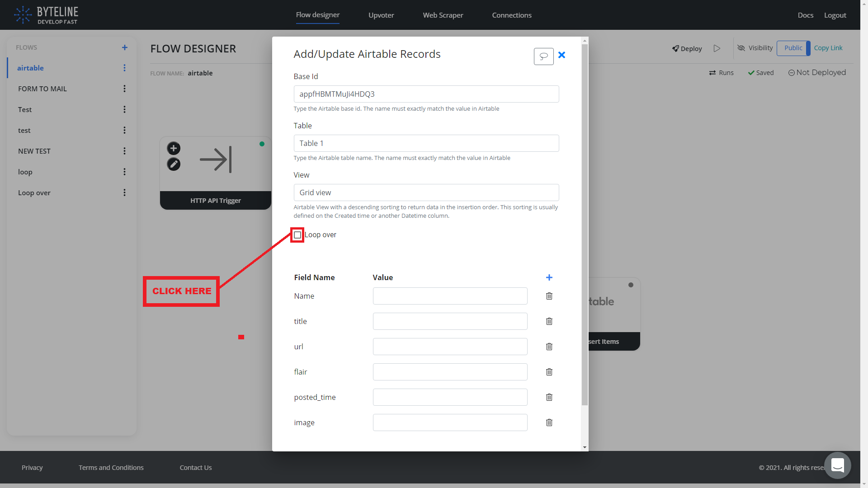Click the url value input
868x488 pixels.
[x=450, y=347]
